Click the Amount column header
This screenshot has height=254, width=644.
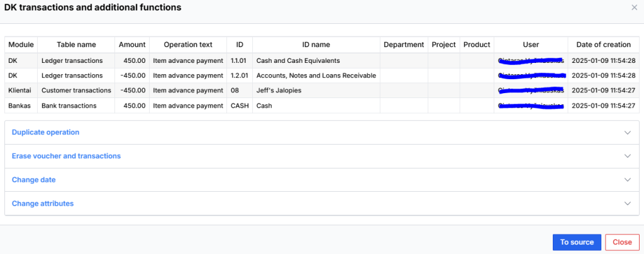coord(132,45)
